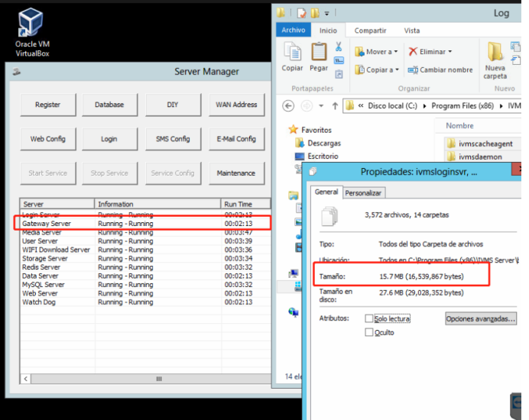The height and width of the screenshot is (420, 529).
Task: Open E-Mail Config button
Action: tap(236, 139)
